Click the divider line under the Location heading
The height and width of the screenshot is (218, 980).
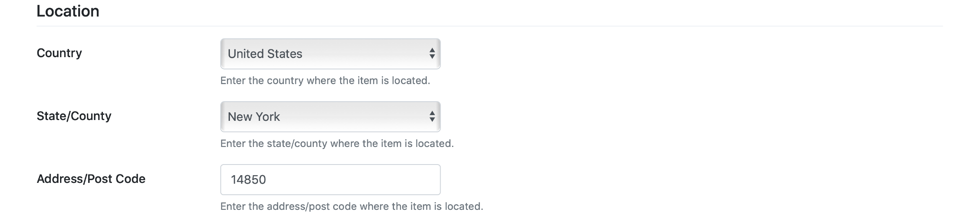(x=490, y=26)
